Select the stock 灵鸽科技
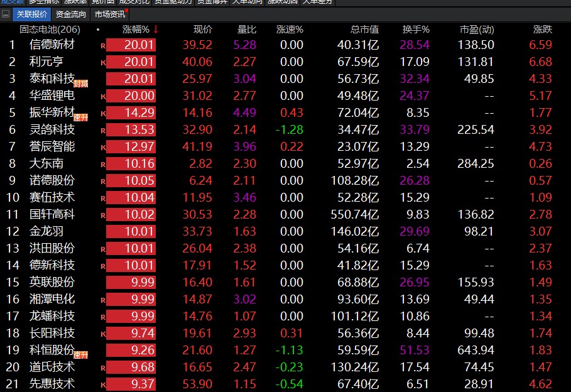This screenshot has height=392, width=571. pos(52,129)
